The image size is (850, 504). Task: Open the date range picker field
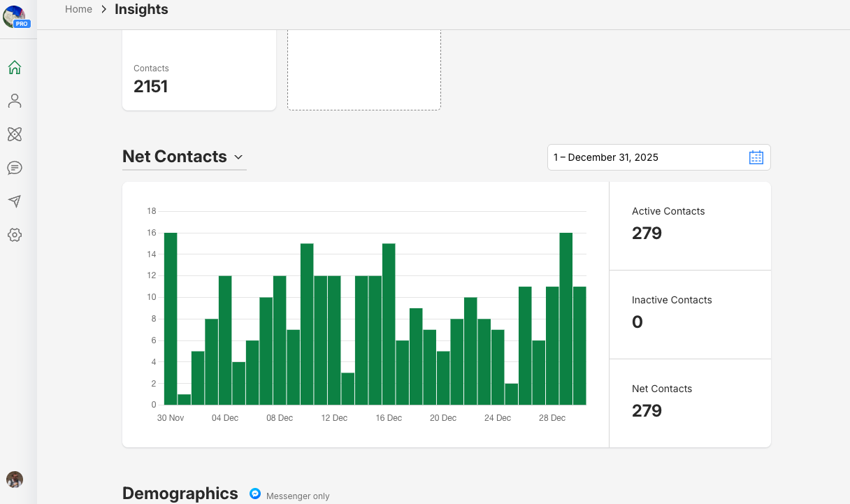click(647, 157)
